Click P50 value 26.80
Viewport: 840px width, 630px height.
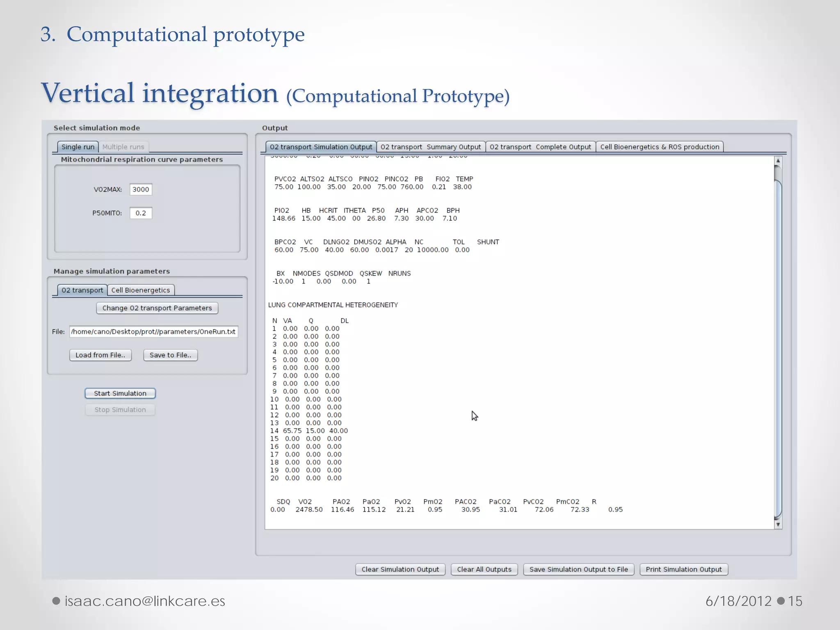point(376,219)
